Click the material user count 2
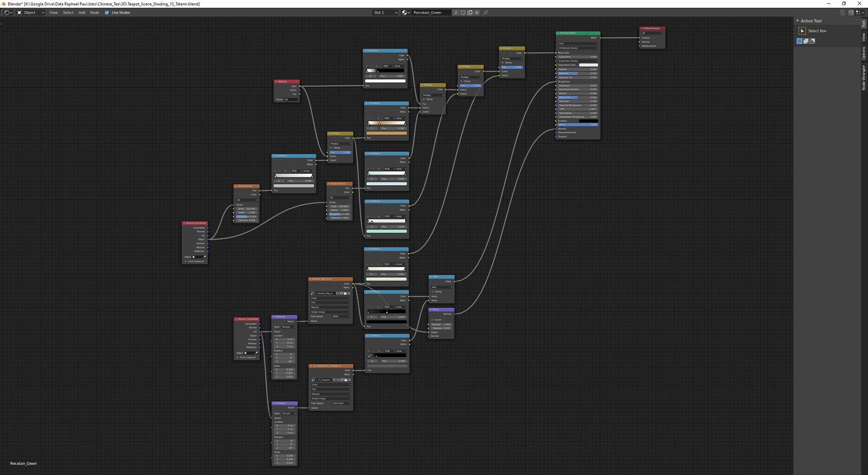Viewport: 868px width, 475px height. pyautogui.click(x=456, y=13)
